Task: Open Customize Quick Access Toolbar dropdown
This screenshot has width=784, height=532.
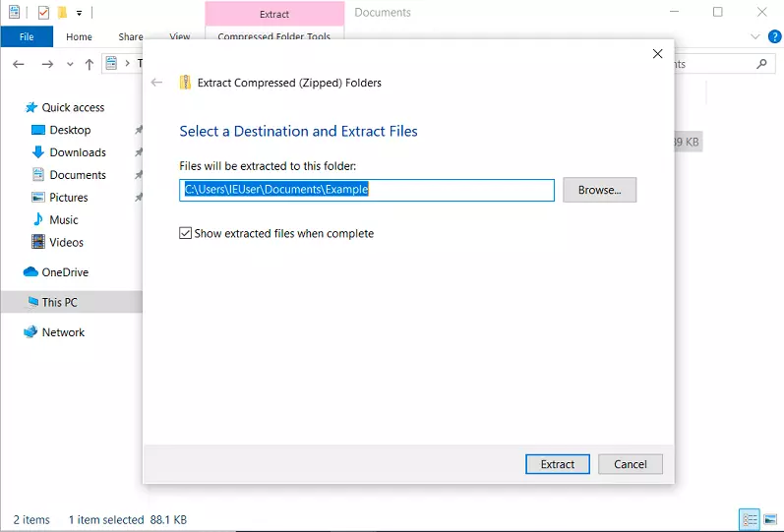Action: (x=79, y=13)
